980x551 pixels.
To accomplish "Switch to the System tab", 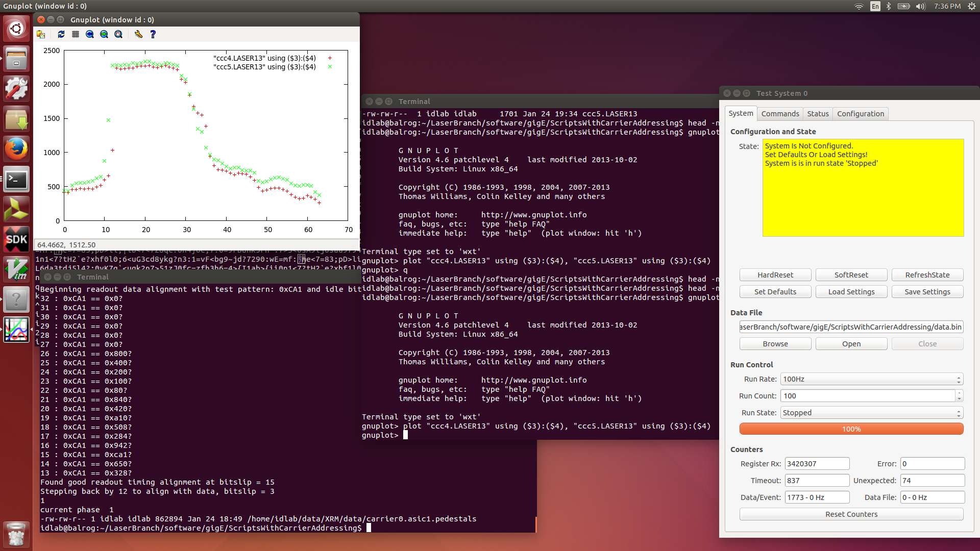I will pyautogui.click(x=741, y=113).
